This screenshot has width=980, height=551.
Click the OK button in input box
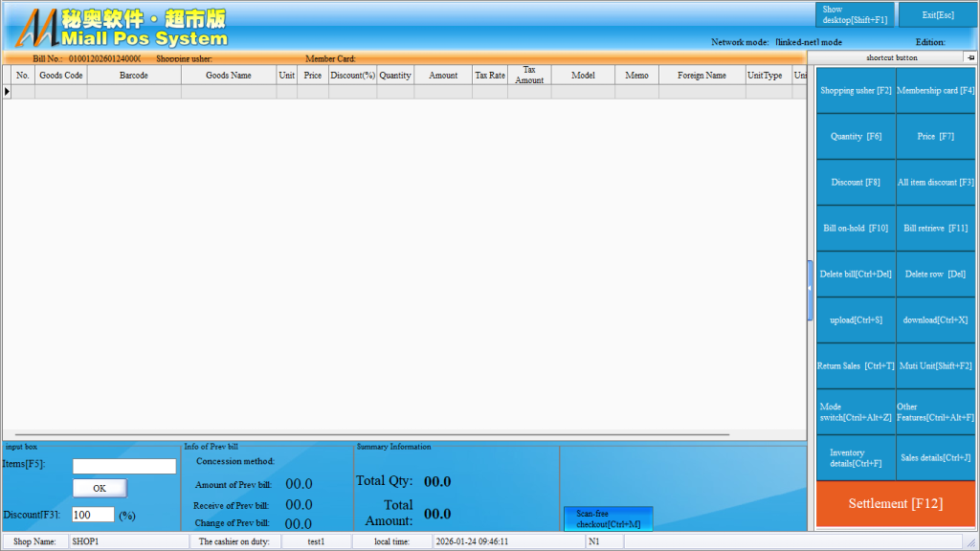[100, 488]
